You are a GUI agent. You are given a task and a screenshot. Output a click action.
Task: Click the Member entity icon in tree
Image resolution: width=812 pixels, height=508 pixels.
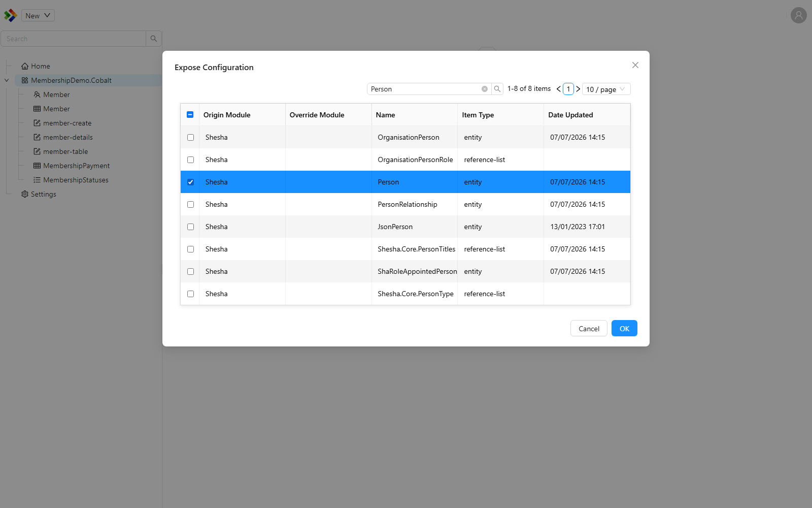37,94
